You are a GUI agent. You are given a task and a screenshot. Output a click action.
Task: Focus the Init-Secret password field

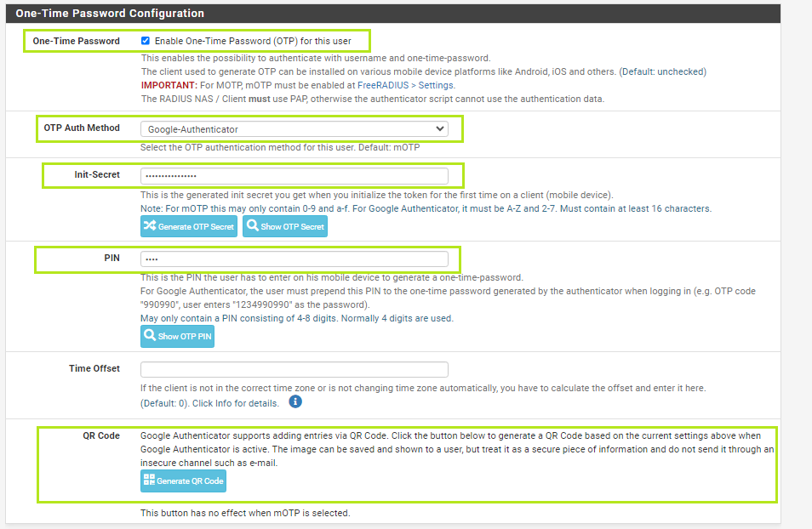(x=294, y=175)
